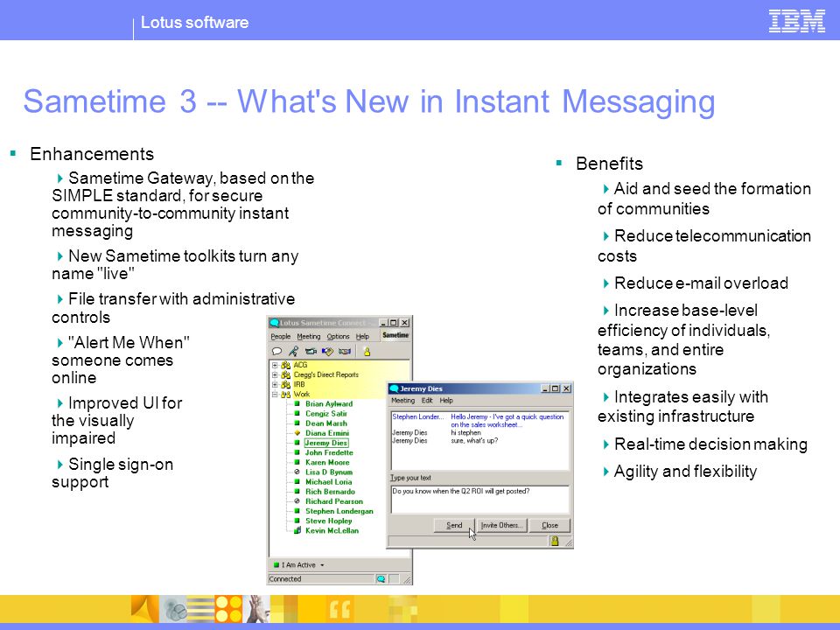This screenshot has height=630, width=840.
Task: Select Rich Bernardo in the contact list
Action: [x=330, y=492]
